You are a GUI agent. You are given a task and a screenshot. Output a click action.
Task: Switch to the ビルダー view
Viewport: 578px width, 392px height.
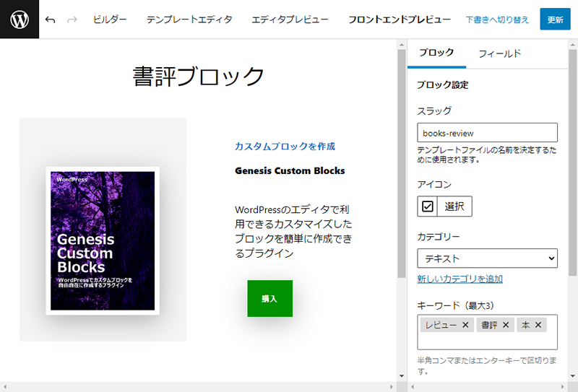110,19
